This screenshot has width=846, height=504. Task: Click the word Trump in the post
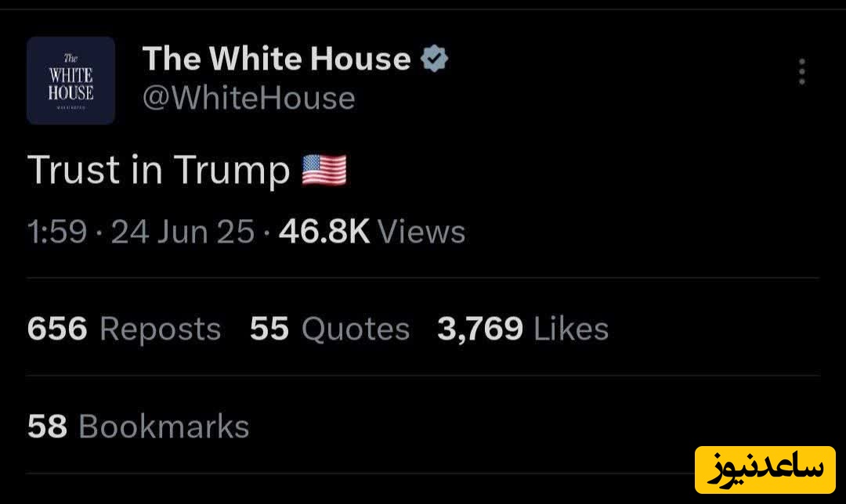(231, 171)
